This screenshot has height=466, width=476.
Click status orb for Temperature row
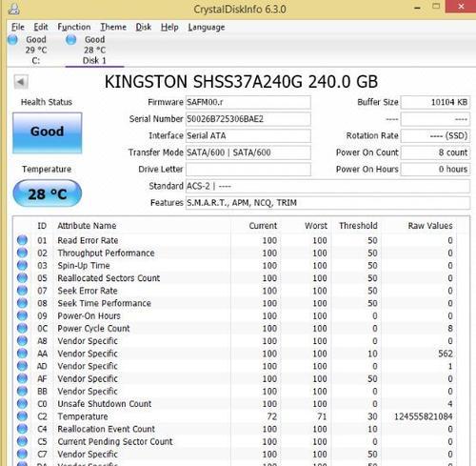22,416
